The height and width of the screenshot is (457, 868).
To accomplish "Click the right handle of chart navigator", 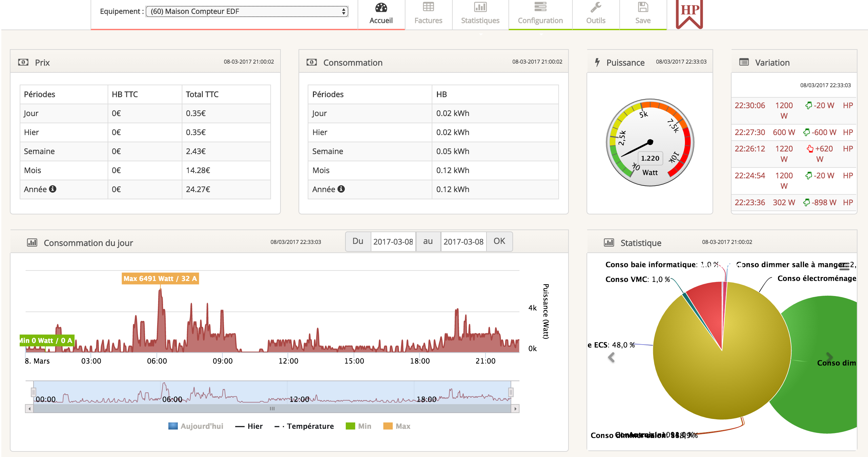I will [x=511, y=392].
